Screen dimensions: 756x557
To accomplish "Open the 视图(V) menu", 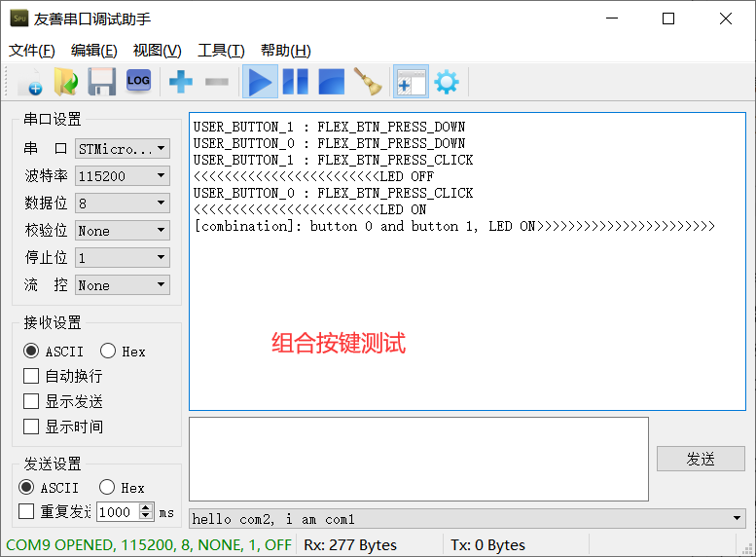I will pyautogui.click(x=158, y=51).
